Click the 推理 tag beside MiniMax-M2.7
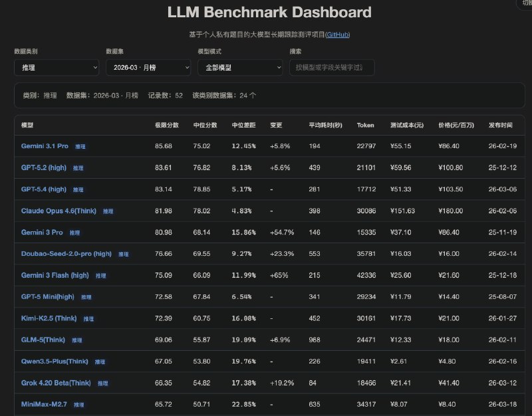532x416 pixels. pyautogui.click(x=79, y=405)
